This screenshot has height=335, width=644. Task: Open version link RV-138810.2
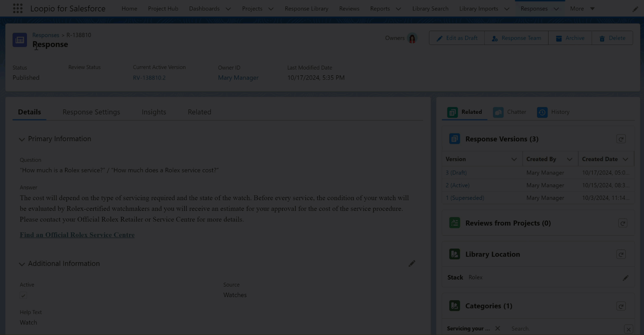point(149,78)
